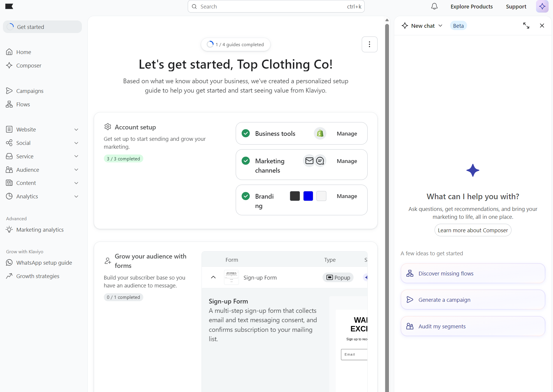Select the light gray branding color swatch

click(321, 196)
